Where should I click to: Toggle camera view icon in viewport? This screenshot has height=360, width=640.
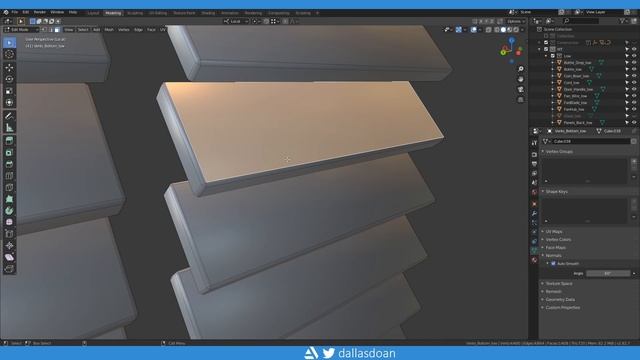(x=520, y=89)
